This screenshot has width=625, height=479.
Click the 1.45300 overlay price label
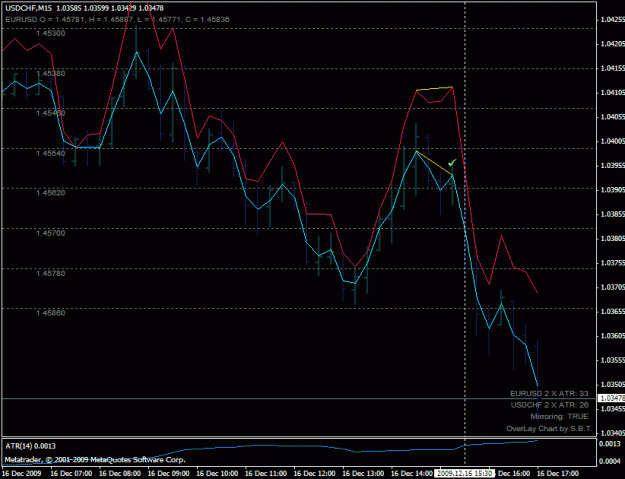tap(51, 33)
